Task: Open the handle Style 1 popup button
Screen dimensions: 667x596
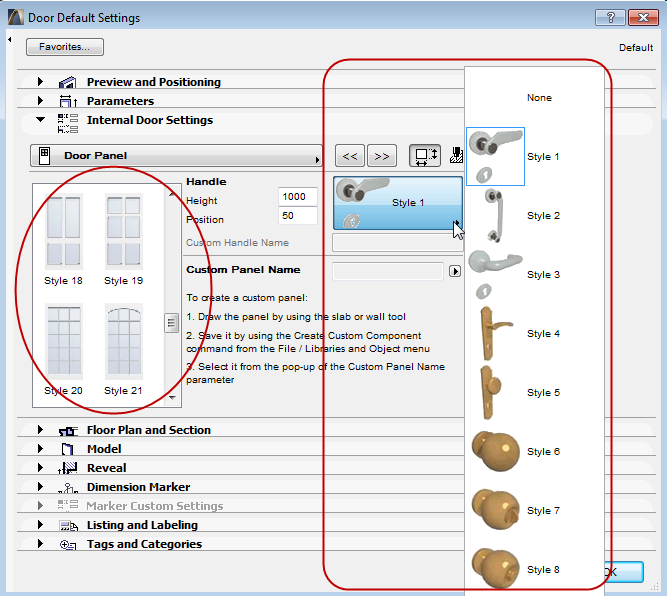Action: coord(398,203)
